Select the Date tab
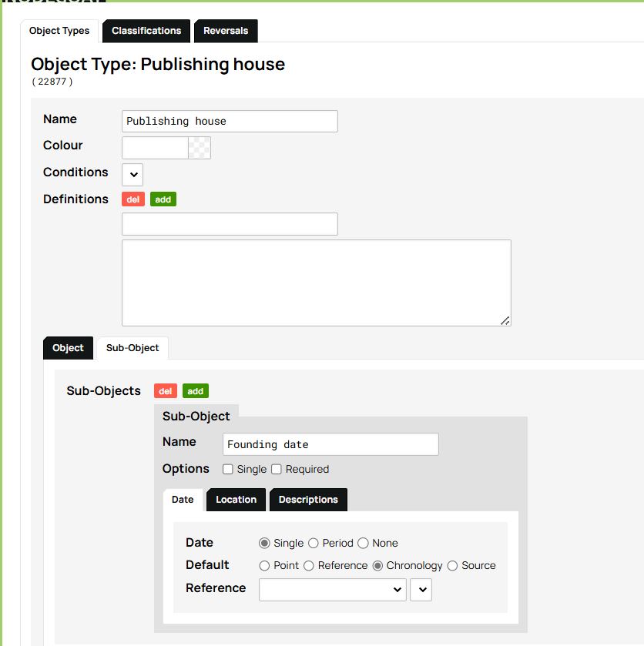The height and width of the screenshot is (646, 644). pos(182,499)
